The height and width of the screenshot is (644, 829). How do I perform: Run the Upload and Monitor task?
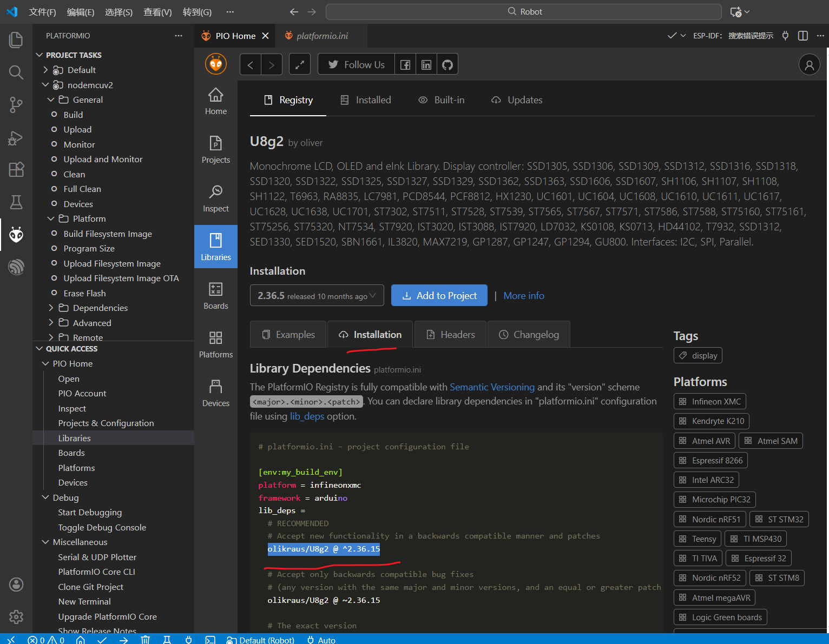click(x=103, y=159)
